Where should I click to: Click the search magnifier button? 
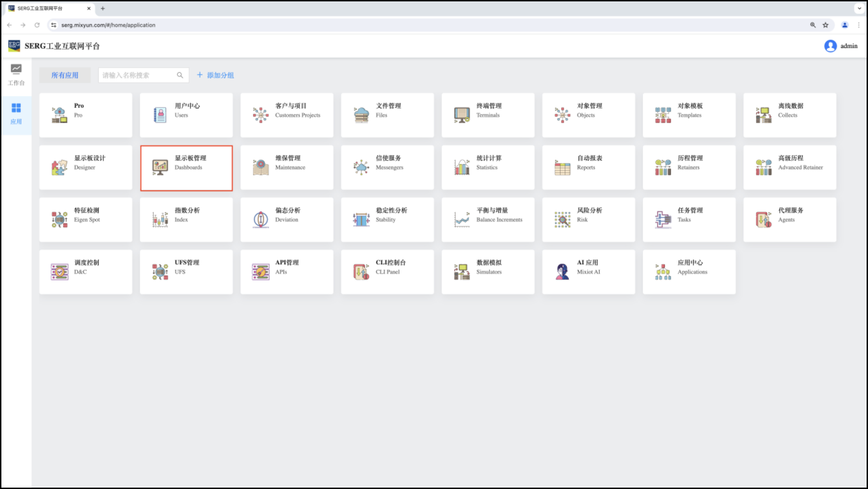click(x=180, y=75)
